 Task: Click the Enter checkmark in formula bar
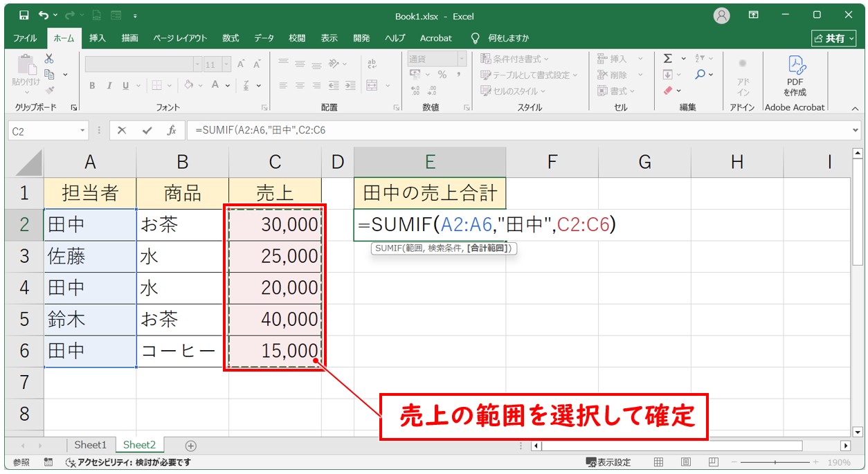click(x=147, y=130)
